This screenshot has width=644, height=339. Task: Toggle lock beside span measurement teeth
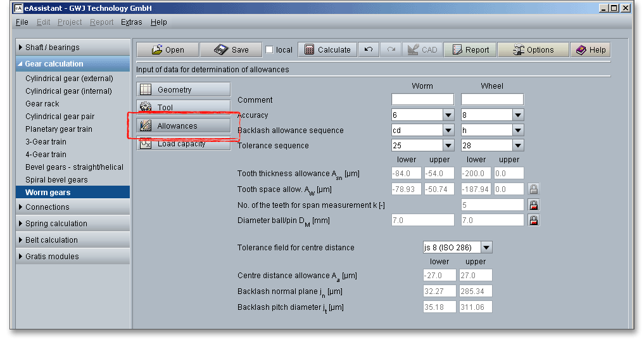534,205
